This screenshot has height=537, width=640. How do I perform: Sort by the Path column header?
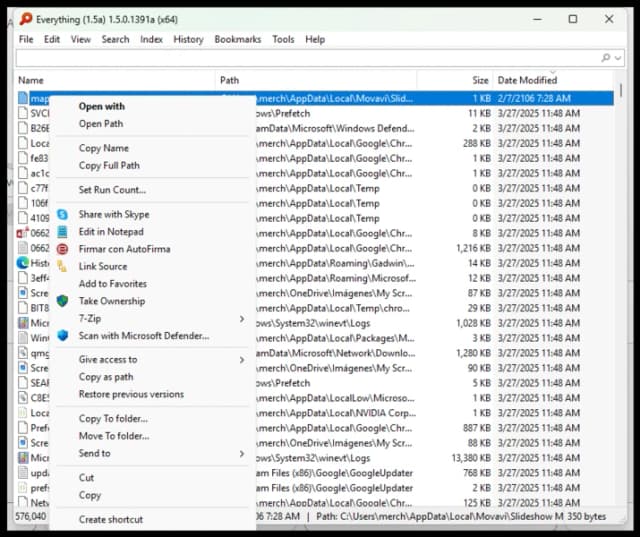[x=316, y=80]
